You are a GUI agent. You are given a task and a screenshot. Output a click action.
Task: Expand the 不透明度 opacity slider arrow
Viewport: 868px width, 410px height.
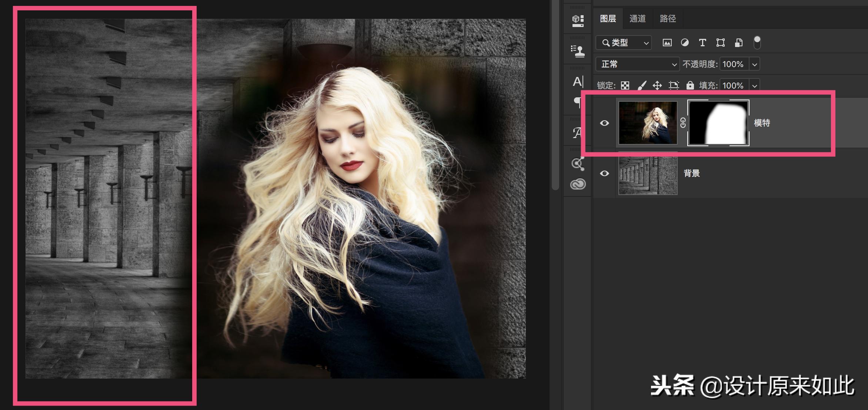click(754, 64)
